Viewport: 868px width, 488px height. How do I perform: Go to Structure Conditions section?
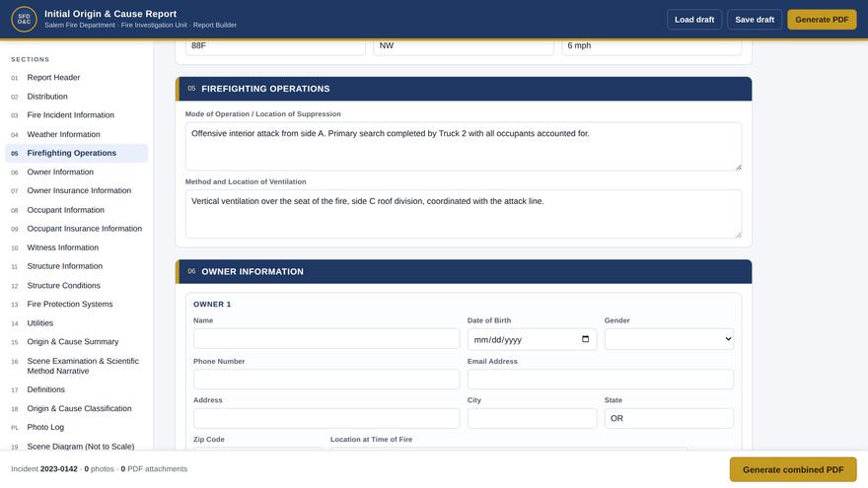click(76, 286)
